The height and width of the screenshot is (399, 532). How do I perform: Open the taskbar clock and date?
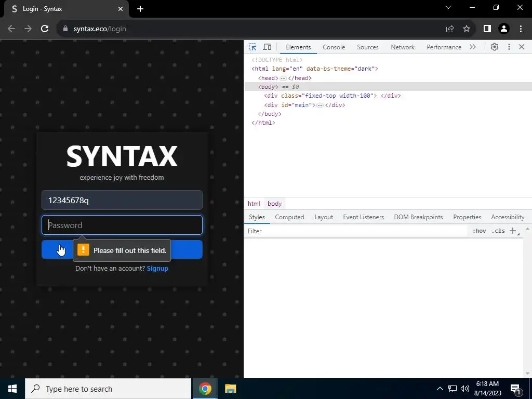point(487,389)
